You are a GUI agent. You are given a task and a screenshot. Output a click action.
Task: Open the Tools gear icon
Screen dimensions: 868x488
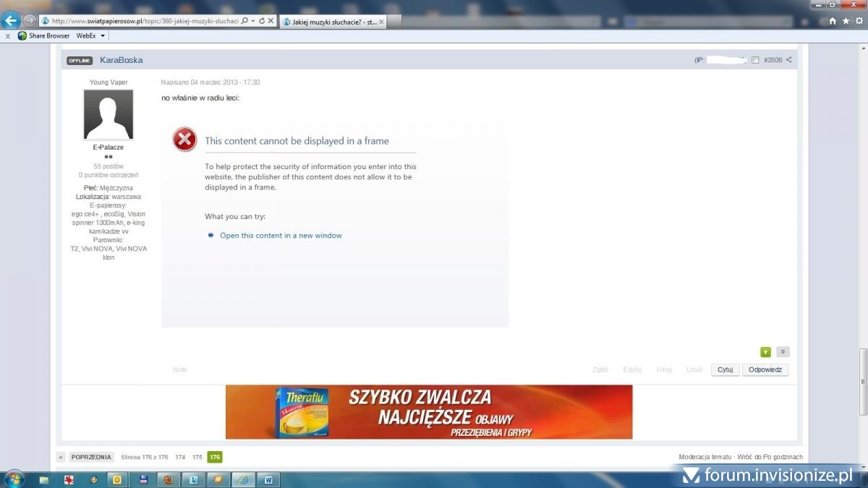(x=858, y=21)
